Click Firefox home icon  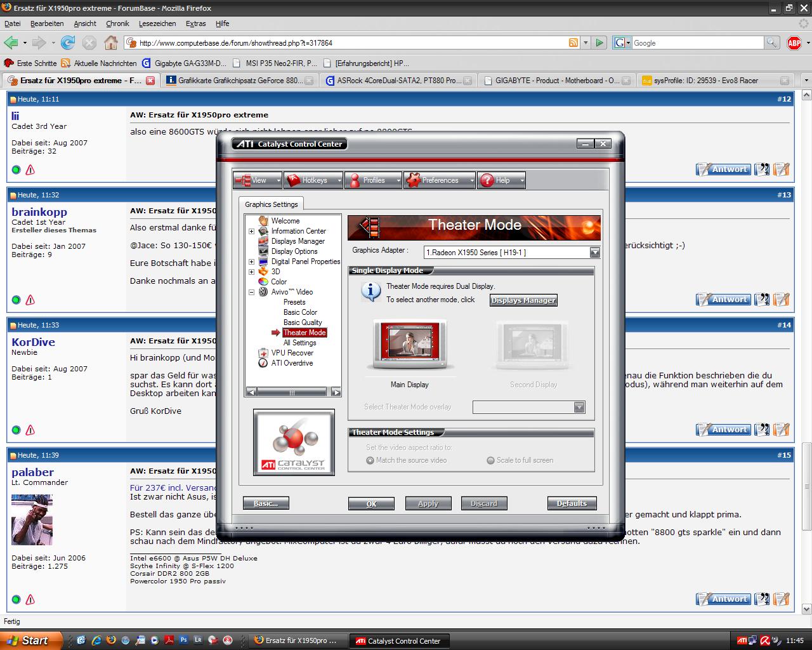tap(111, 43)
